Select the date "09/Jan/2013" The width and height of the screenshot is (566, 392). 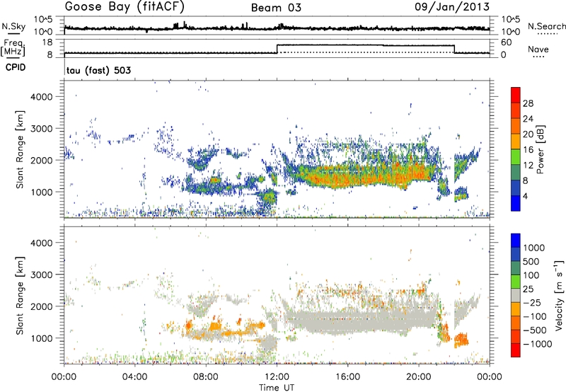click(452, 7)
